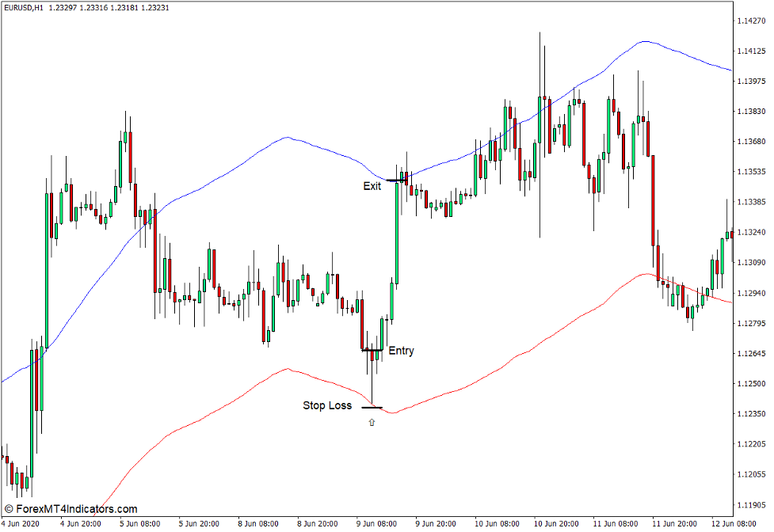Screen dimensions: 774x532
Task: Select the up arrow marker below Stop Loss
Action: (x=372, y=422)
